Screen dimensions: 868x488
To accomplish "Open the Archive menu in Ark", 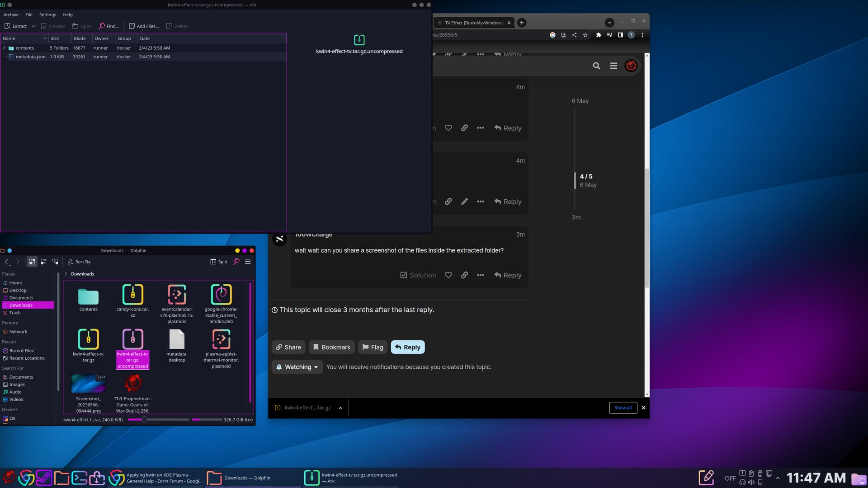I will [11, 15].
